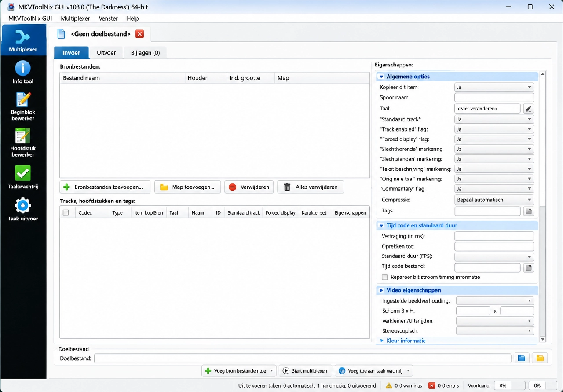Click the warnings indicator in status bar

404,385
